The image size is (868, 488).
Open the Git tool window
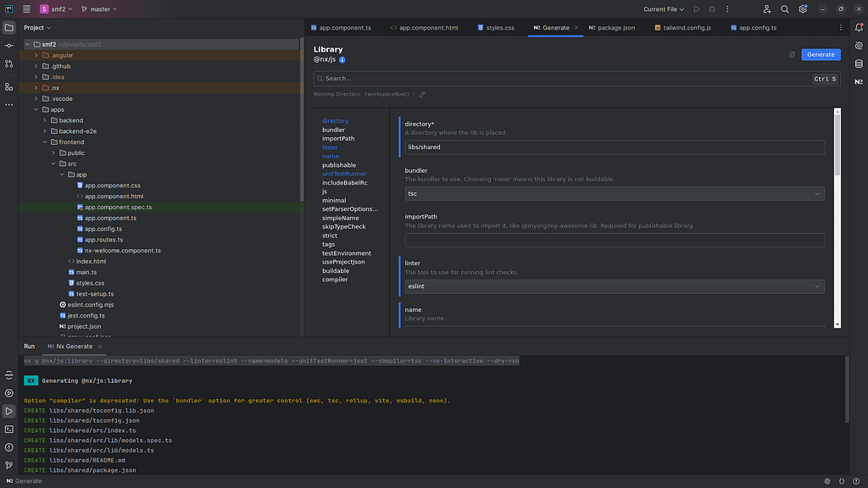click(x=8, y=465)
